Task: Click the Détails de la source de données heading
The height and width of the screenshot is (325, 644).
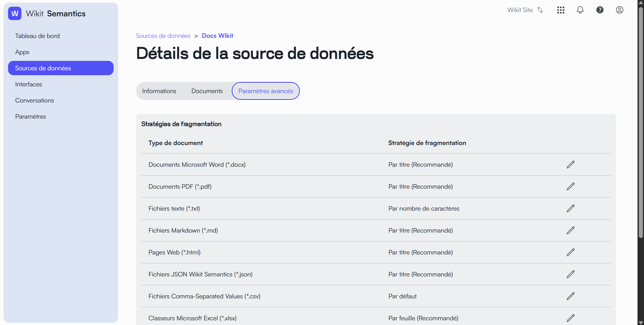Action: click(255, 53)
